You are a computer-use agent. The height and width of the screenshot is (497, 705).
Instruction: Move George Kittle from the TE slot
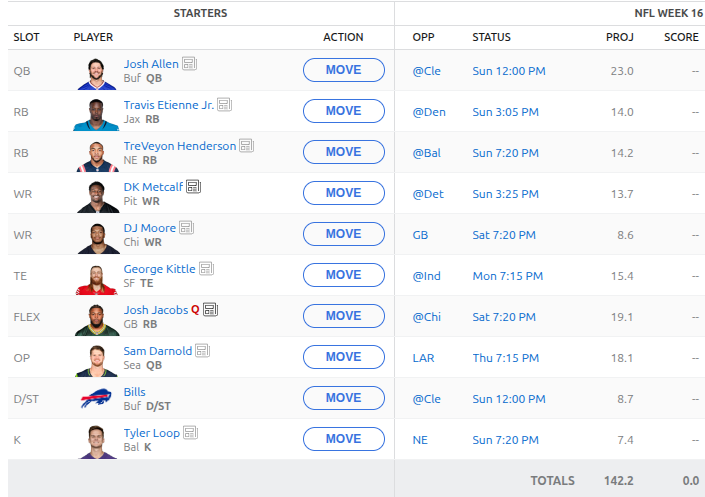click(x=343, y=275)
